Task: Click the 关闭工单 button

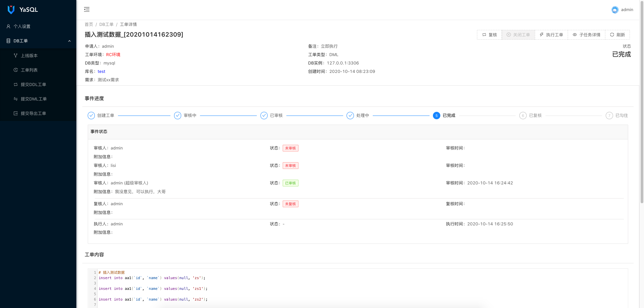Action: [518, 35]
